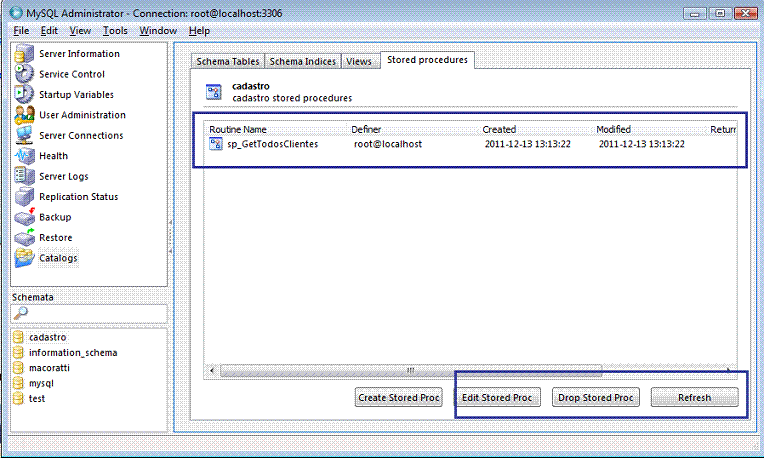Open the Startup Variables section label
764x458 pixels.
pos(76,95)
